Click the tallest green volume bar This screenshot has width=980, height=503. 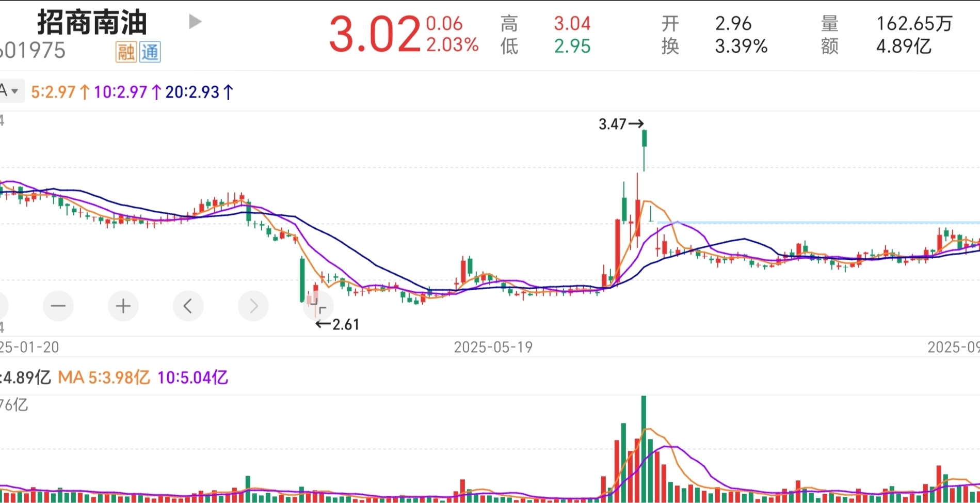click(x=644, y=449)
